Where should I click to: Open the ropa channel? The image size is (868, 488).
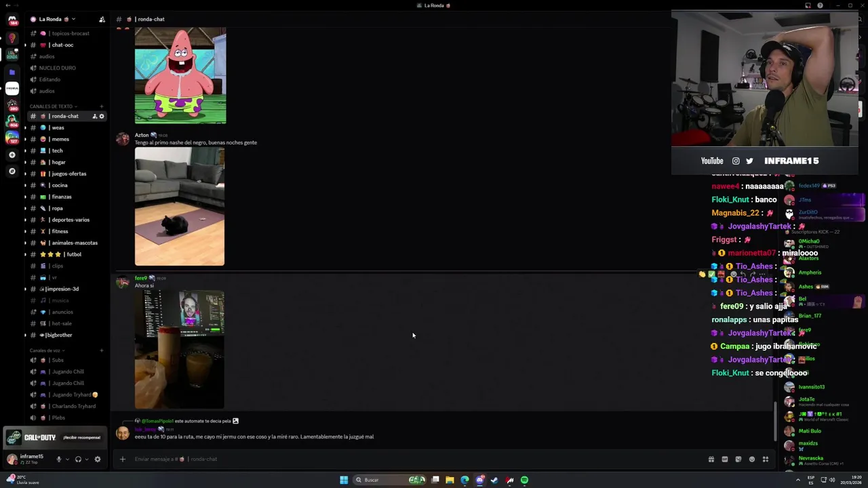67,208
